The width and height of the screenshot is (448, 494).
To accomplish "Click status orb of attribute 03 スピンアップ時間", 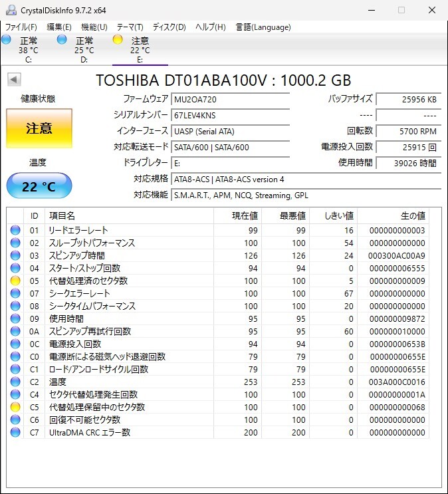I will pyautogui.click(x=15, y=255).
